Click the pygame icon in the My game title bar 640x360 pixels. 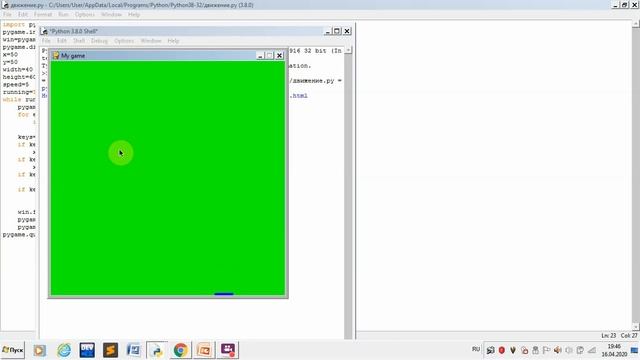coord(56,56)
